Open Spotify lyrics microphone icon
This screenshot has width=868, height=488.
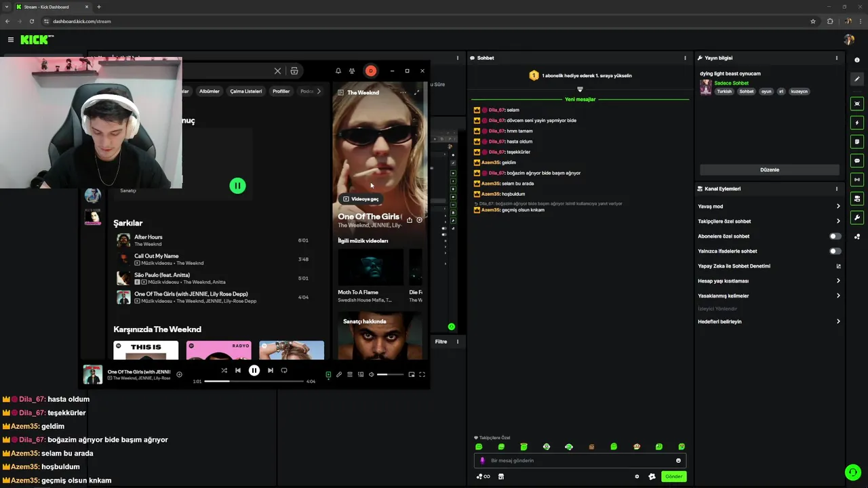[339, 374]
